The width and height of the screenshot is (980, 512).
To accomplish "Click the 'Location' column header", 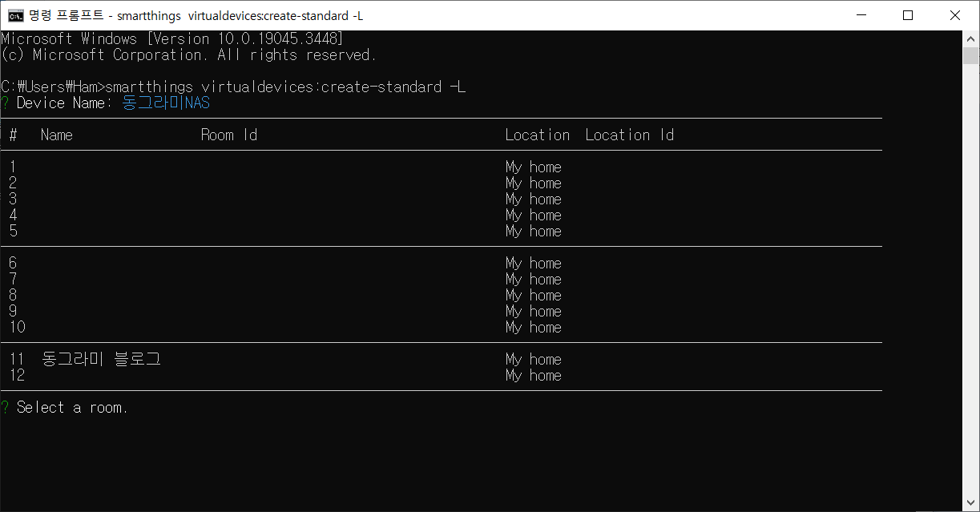I will pyautogui.click(x=538, y=135).
